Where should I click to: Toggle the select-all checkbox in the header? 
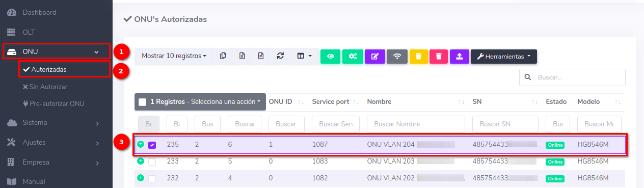click(143, 102)
